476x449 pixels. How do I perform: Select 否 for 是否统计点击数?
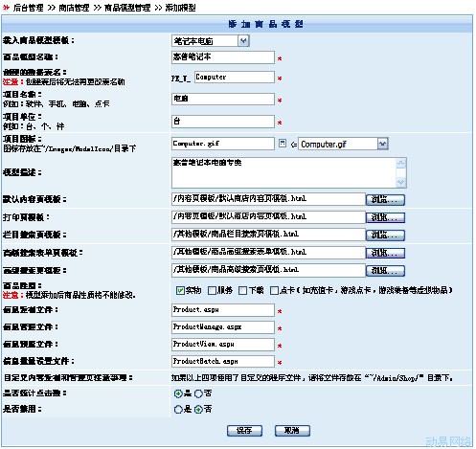point(198,393)
